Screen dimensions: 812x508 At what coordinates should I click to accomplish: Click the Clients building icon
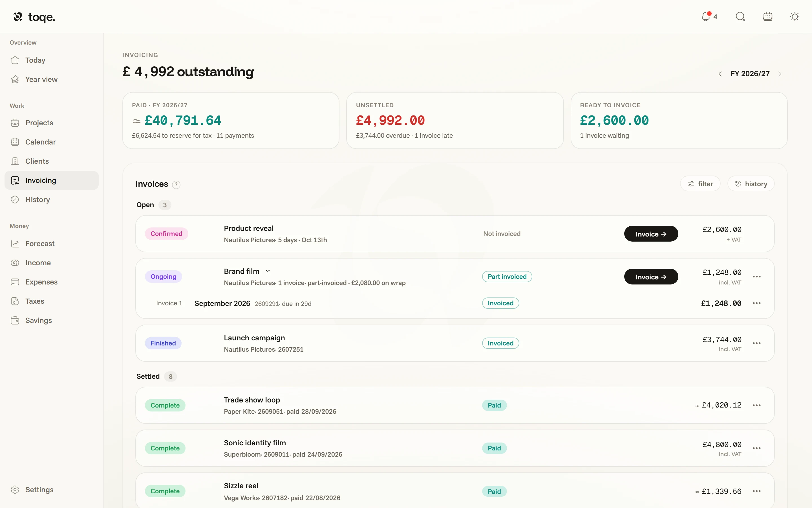click(x=15, y=161)
